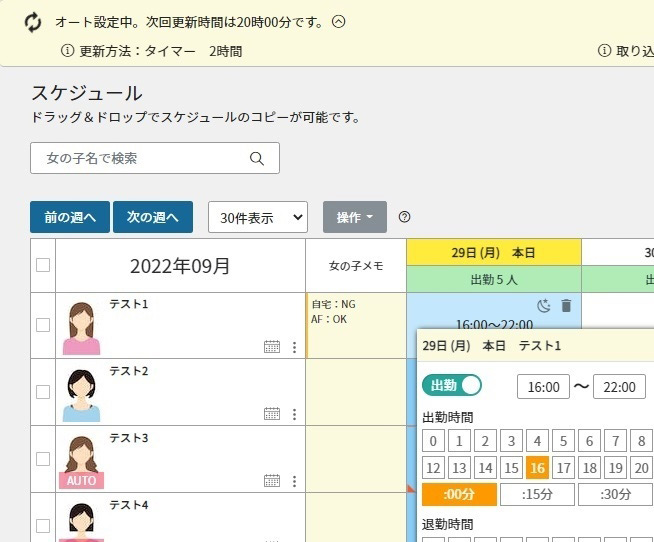The width and height of the screenshot is (654, 542).
Task: Go to previous week with 前の週へ
Action: [70, 217]
